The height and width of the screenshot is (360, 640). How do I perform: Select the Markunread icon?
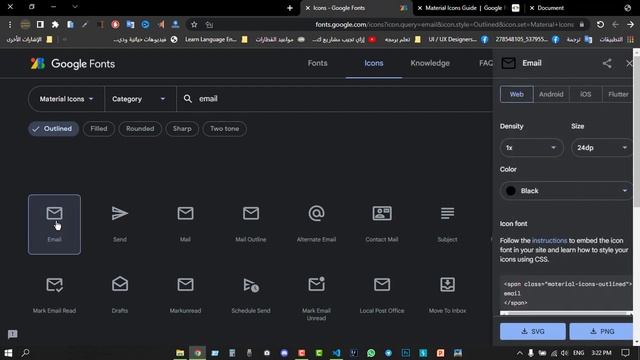(185, 284)
